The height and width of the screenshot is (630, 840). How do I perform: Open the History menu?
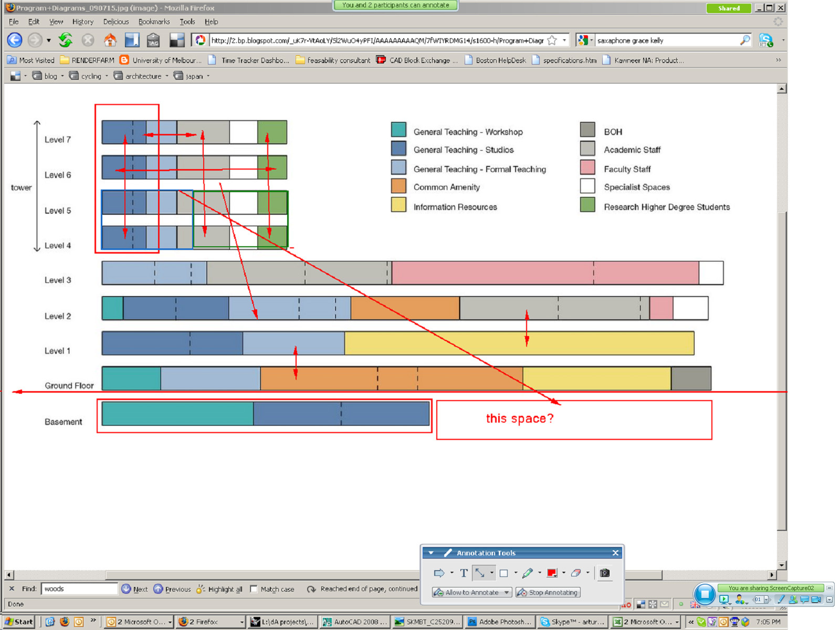[x=83, y=22]
